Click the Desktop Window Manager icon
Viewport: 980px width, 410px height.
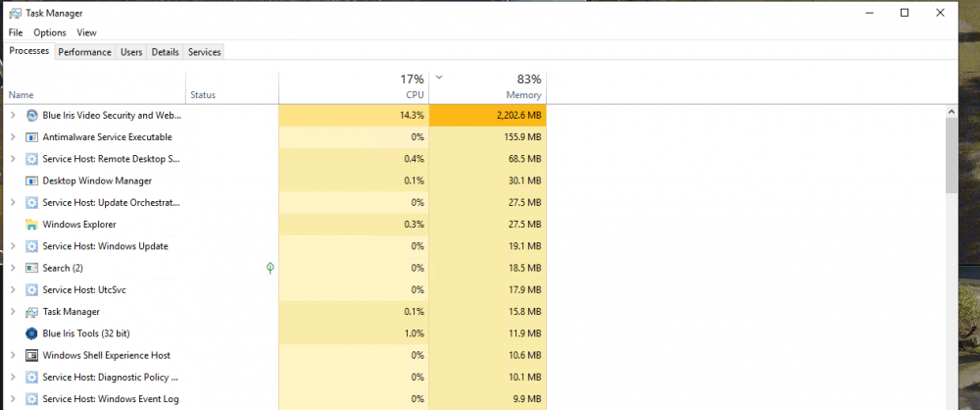[x=32, y=180]
